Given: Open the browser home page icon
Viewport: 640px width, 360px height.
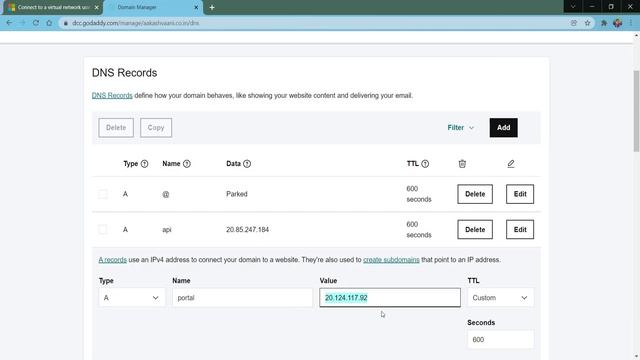Looking at the screenshot, I should coord(49,23).
